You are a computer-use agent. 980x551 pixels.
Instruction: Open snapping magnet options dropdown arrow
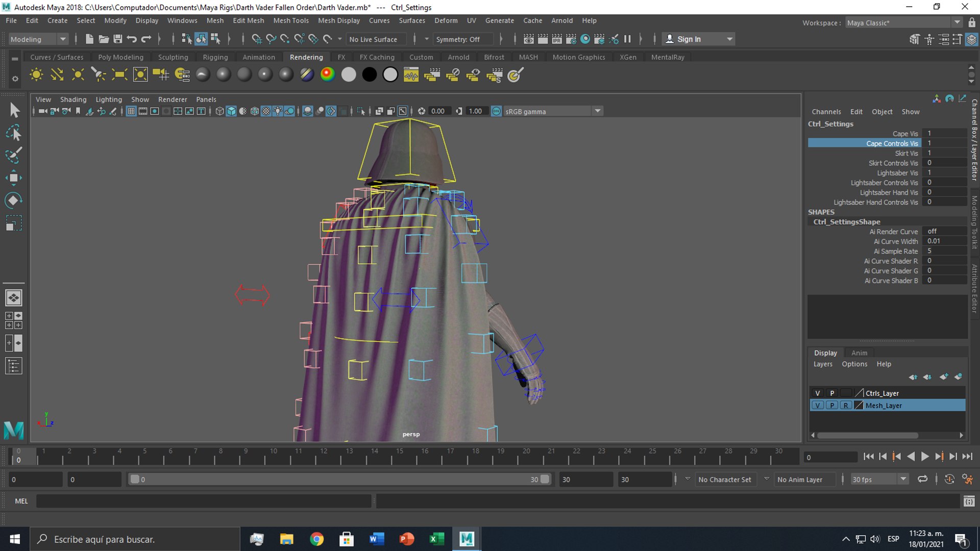tap(340, 39)
